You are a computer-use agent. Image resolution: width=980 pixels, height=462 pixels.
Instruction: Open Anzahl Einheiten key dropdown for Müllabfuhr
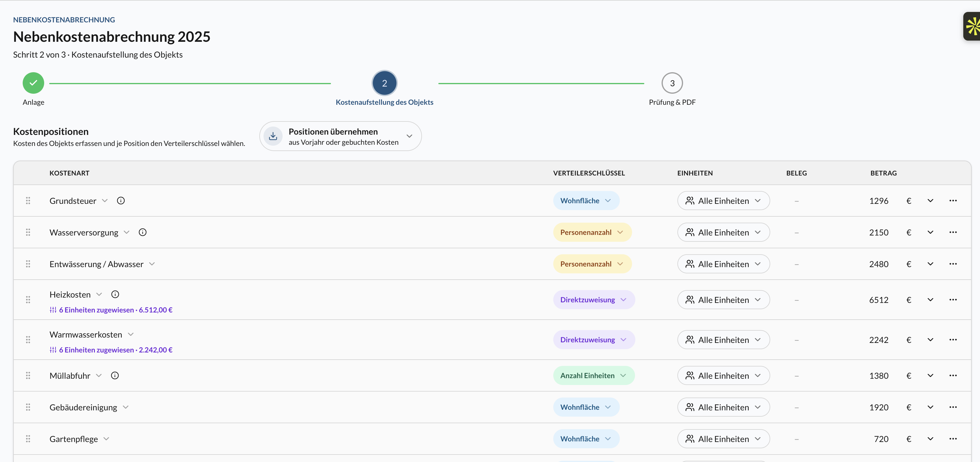(x=594, y=375)
